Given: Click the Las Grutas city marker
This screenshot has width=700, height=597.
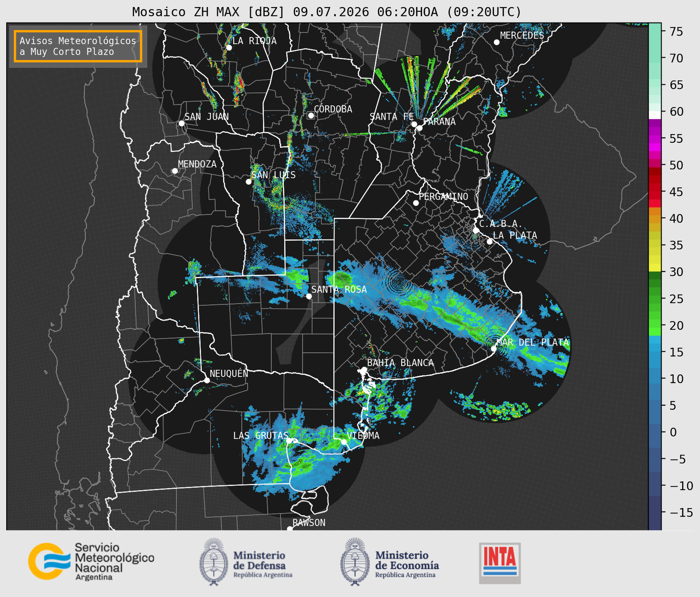Looking at the screenshot, I should click(289, 440).
